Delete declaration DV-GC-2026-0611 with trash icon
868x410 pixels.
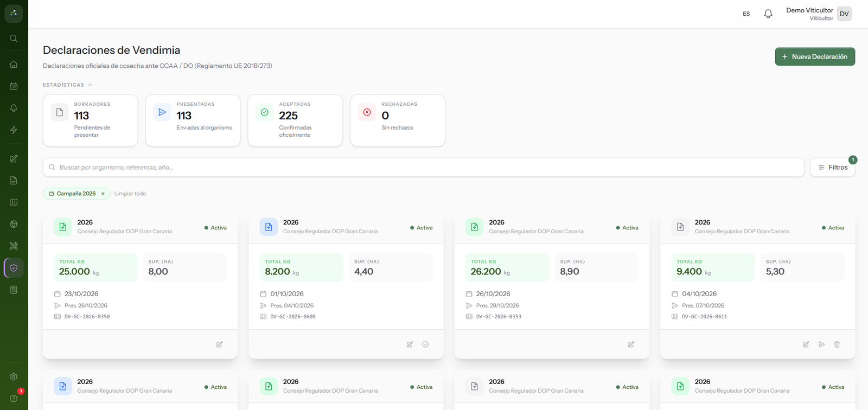pyautogui.click(x=837, y=344)
